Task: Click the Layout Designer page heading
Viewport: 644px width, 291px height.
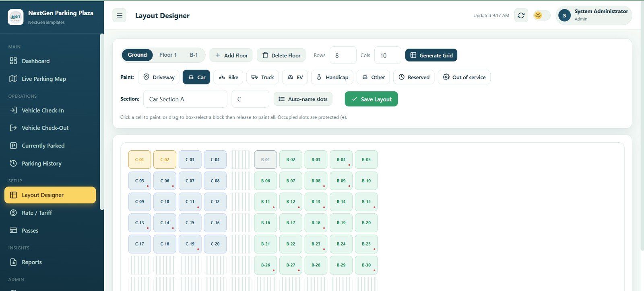Action: (162, 16)
